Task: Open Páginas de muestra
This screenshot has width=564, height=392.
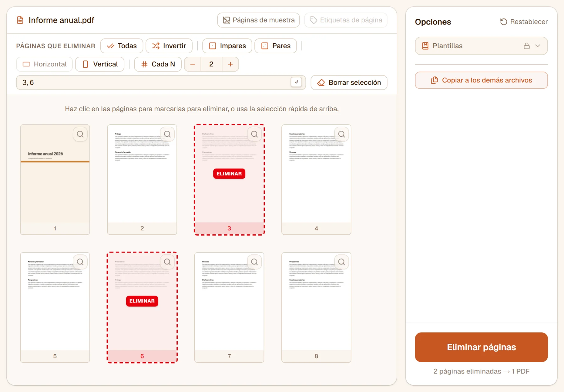Action: point(258,20)
